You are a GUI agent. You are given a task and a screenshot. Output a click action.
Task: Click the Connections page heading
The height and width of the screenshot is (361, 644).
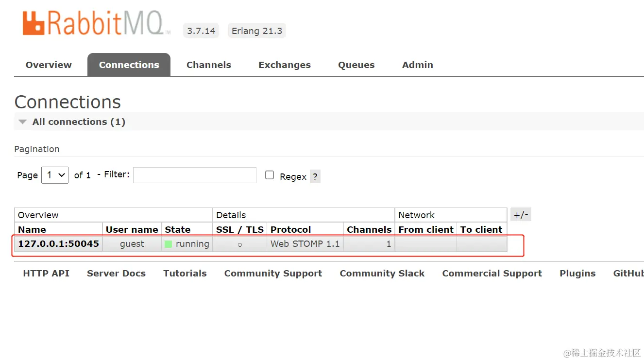68,102
